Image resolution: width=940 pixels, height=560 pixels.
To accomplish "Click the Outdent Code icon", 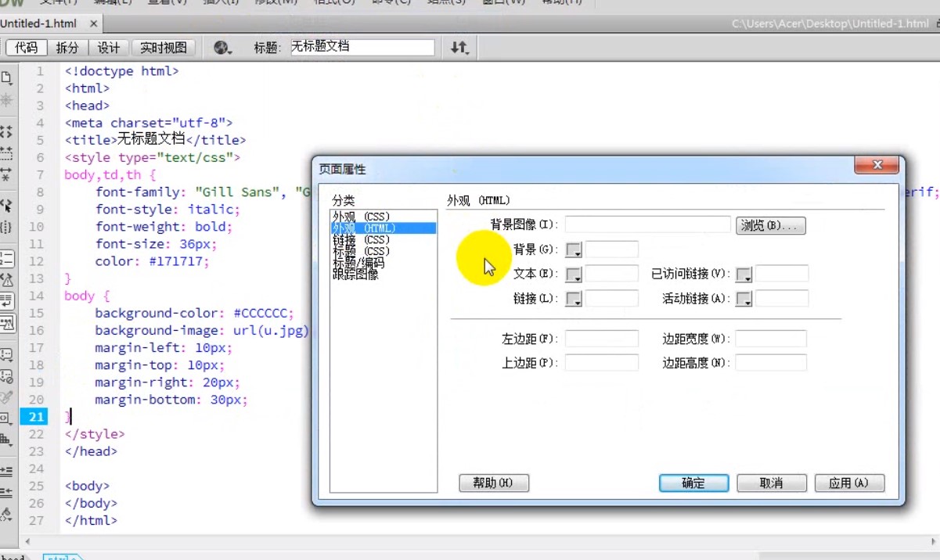I will point(6,492).
